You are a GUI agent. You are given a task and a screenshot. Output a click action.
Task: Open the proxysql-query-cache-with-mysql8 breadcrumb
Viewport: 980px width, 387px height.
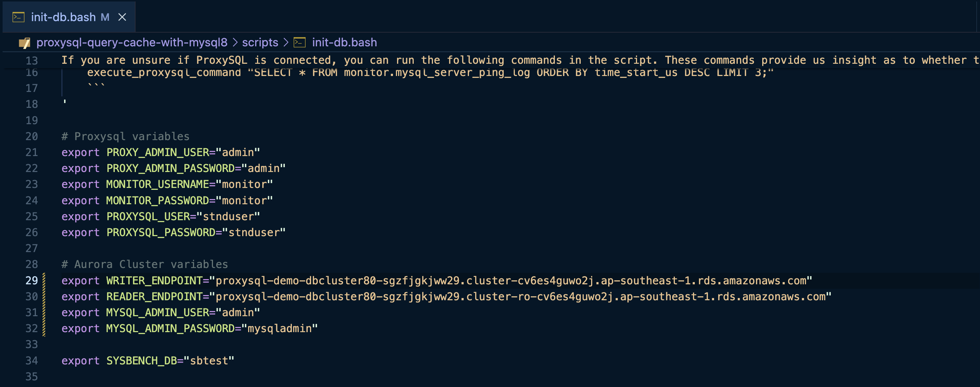pyautogui.click(x=131, y=42)
